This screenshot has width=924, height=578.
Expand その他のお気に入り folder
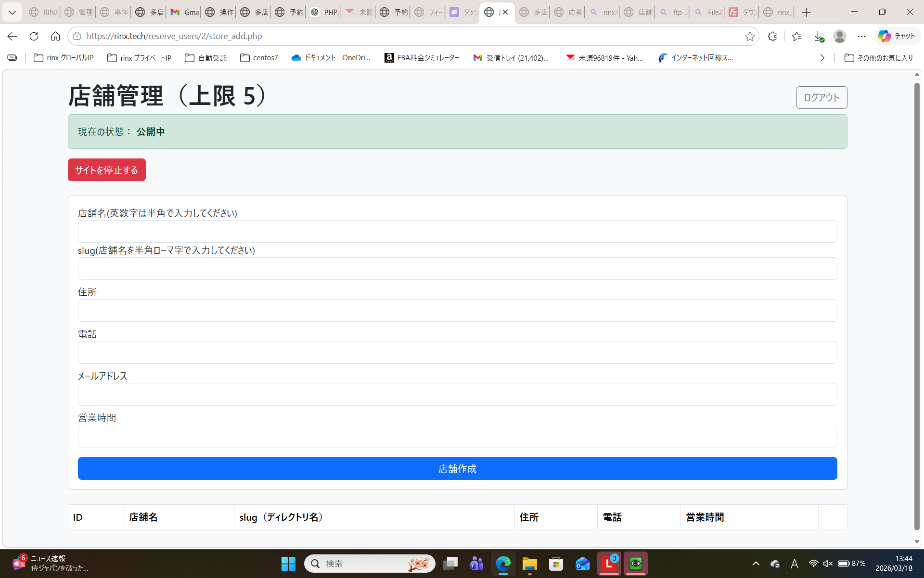(878, 58)
